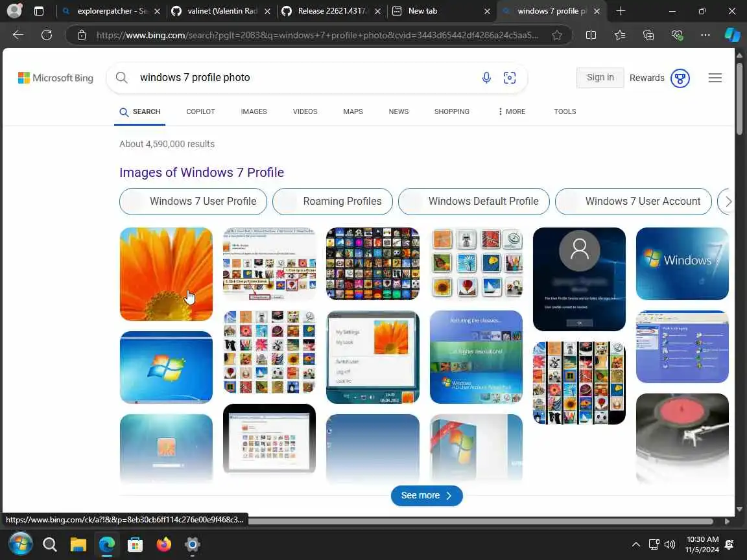747x560 pixels.
Task: Click the See more images button
Action: coord(427,495)
